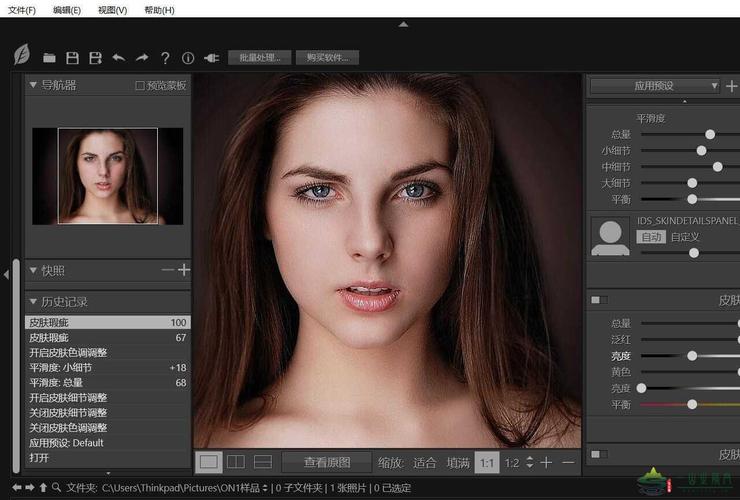Click the skin mask portrait silhouette icon
Viewport: 740px width, 500px height.
(610, 236)
